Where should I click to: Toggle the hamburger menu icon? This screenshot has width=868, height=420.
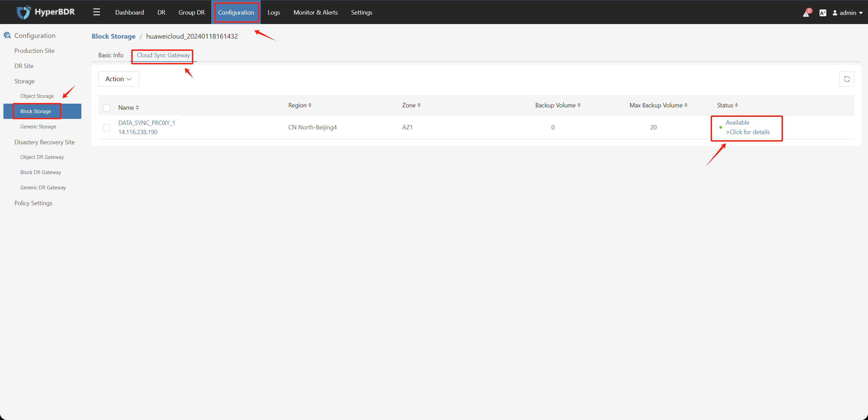click(x=97, y=12)
